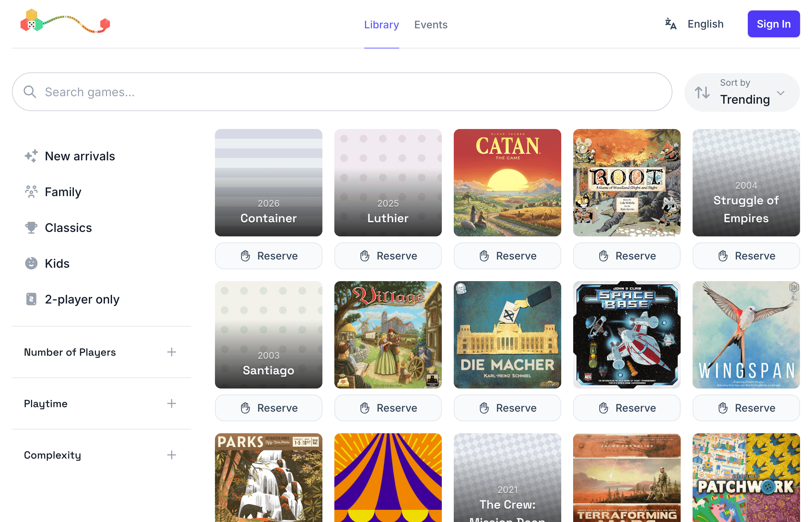Image resolution: width=812 pixels, height=522 pixels.
Task: Click hand icon on Die Macher's Reserve button
Action: (x=484, y=408)
